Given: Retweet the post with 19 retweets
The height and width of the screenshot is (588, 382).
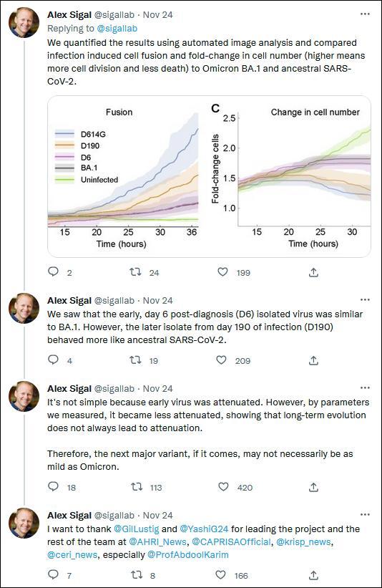Looking at the screenshot, I should click(135, 360).
